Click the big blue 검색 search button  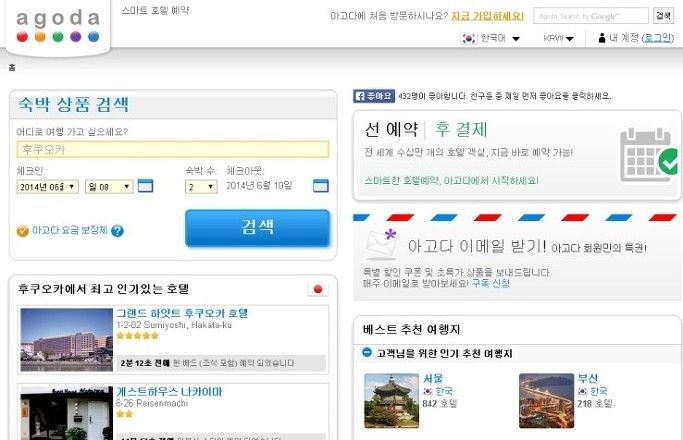coord(257,228)
